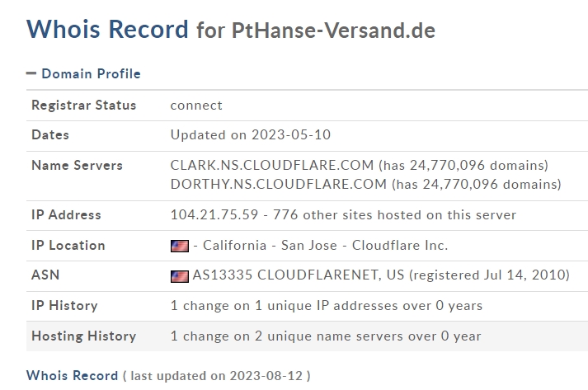Select IP address 104.21.75.59 row value
Viewport: 588px width, 390px height.
pos(343,215)
